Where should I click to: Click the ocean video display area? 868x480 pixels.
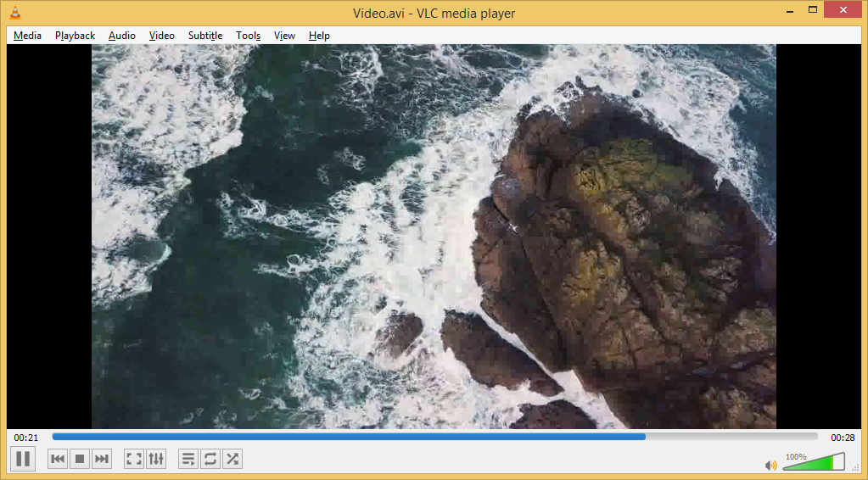coord(434,236)
